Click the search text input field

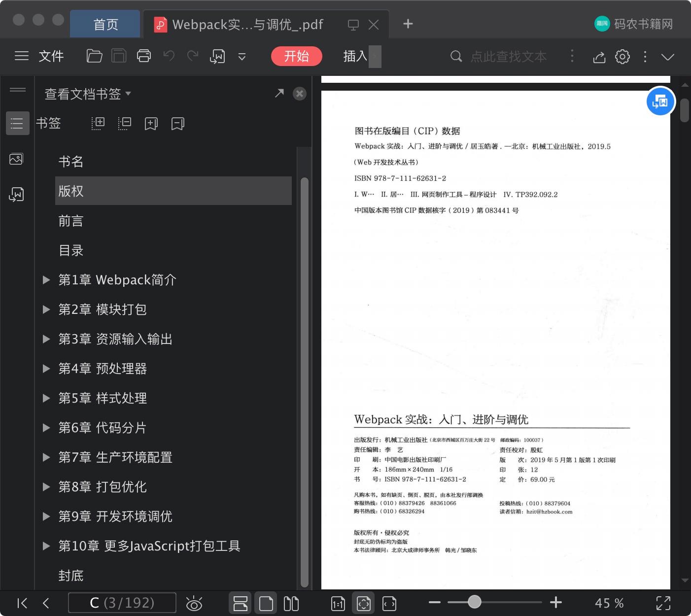click(x=508, y=57)
